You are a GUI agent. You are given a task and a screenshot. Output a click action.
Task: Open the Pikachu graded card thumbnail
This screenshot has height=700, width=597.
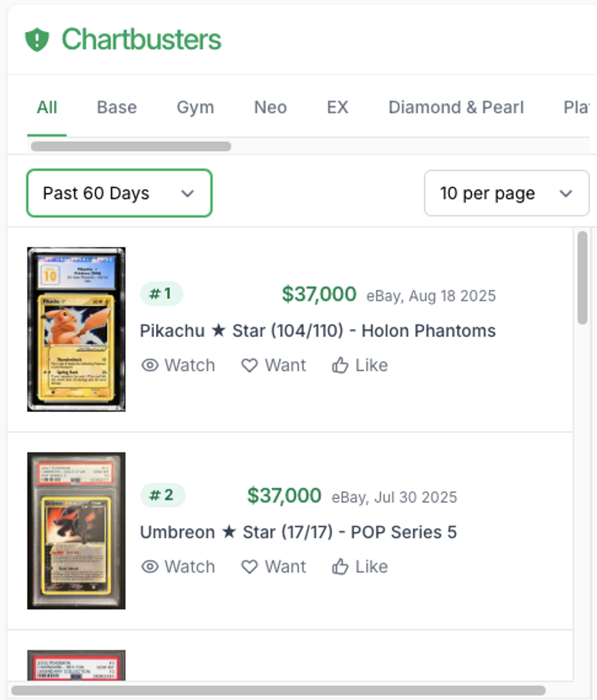(76, 329)
